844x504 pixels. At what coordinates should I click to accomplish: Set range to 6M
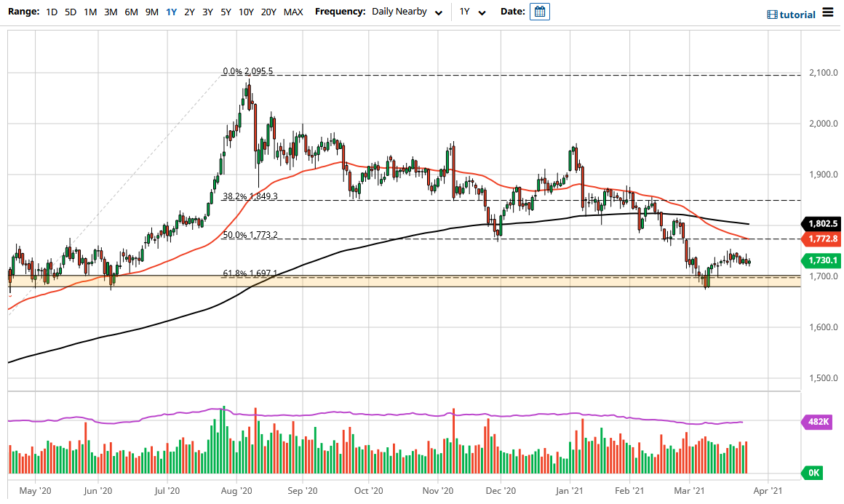tap(131, 12)
